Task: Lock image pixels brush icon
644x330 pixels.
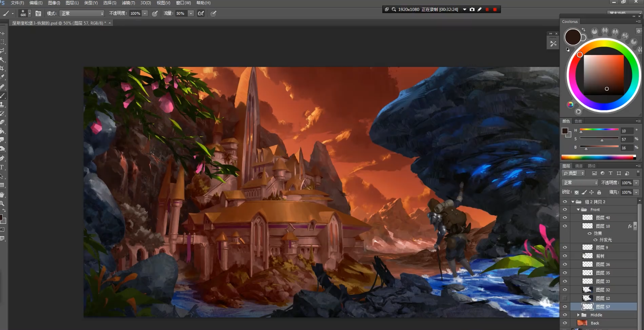Action: 584,192
